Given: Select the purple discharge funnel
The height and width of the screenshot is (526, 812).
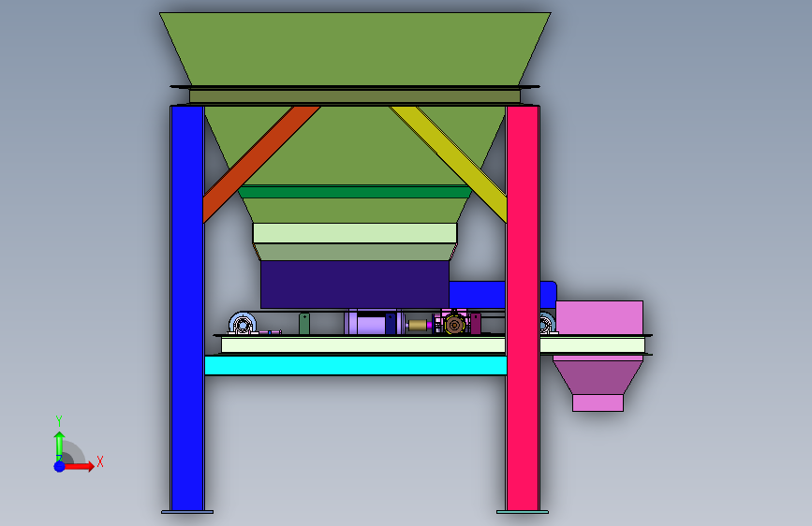Looking at the screenshot, I should click(x=598, y=378).
